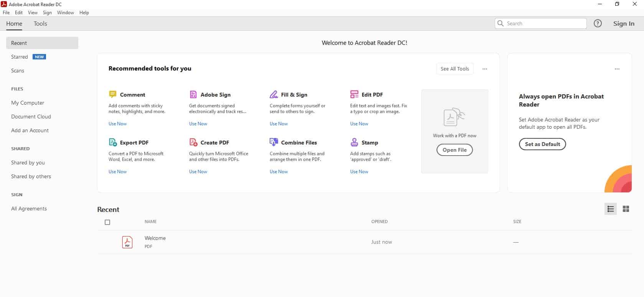This screenshot has width=644, height=297.
Task: Switch to the Home tab
Action: click(x=14, y=23)
